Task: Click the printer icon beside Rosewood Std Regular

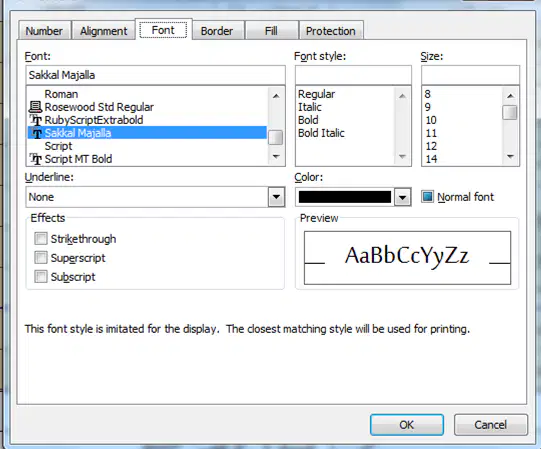Action: tap(35, 107)
